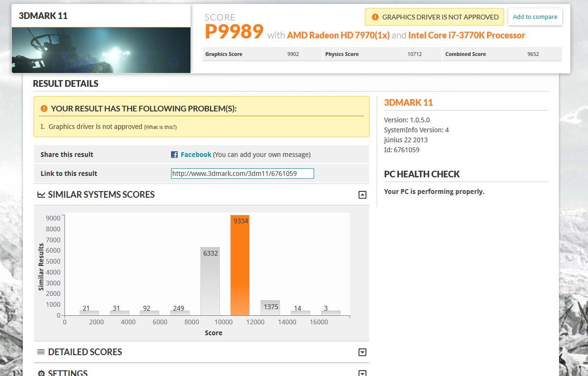
Task: Click the Graphics Score value 9902
Action: pyautogui.click(x=293, y=54)
